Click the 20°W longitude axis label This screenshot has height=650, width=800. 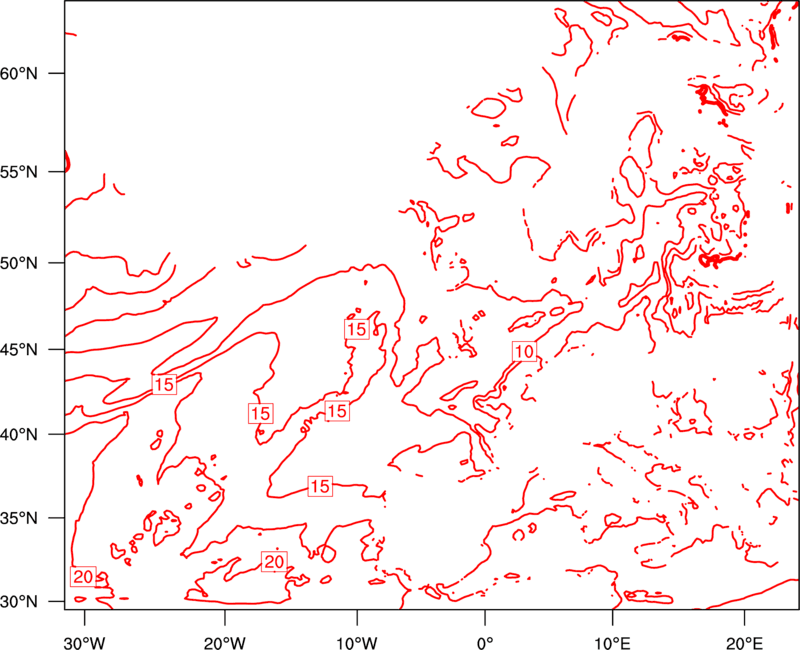click(225, 643)
